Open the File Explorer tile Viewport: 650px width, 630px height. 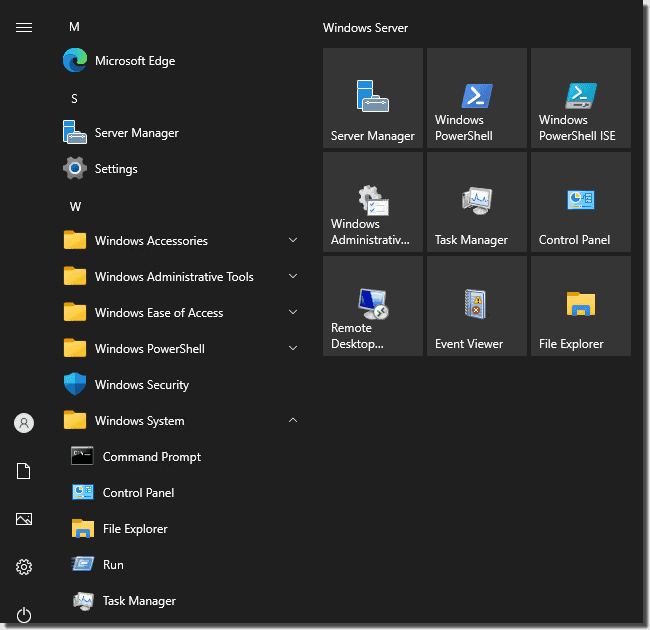(581, 306)
